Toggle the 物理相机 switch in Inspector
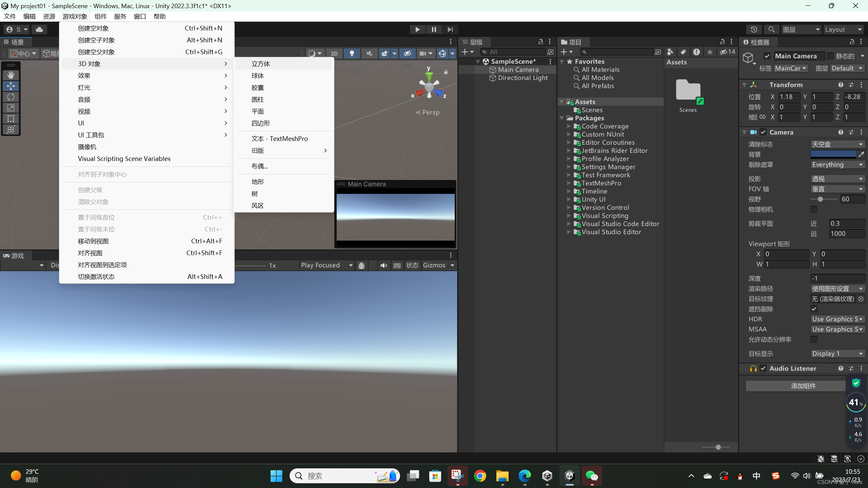The image size is (868, 488). click(x=814, y=209)
